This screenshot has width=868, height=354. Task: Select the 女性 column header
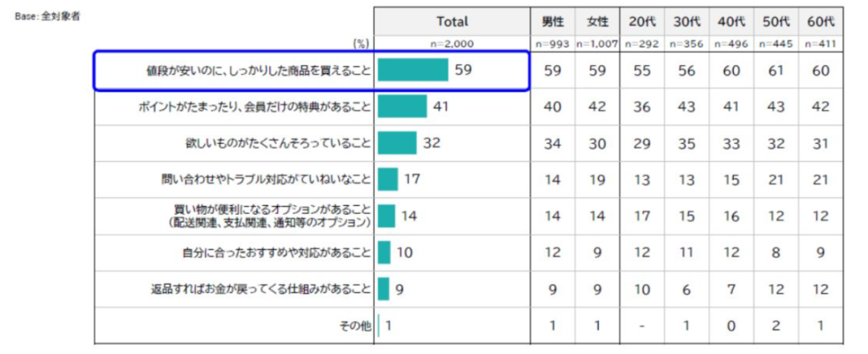(x=596, y=22)
